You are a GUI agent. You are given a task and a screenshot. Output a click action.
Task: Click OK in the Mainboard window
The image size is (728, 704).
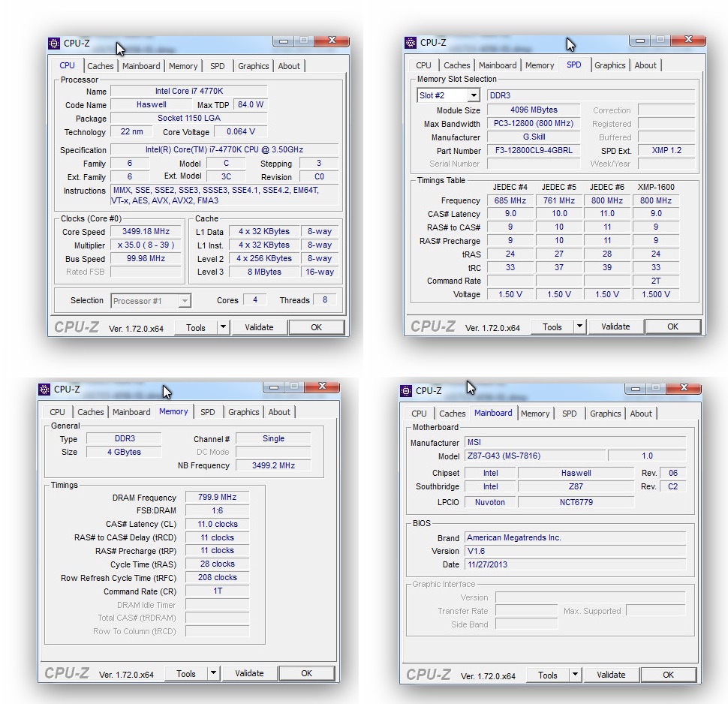tap(668, 675)
